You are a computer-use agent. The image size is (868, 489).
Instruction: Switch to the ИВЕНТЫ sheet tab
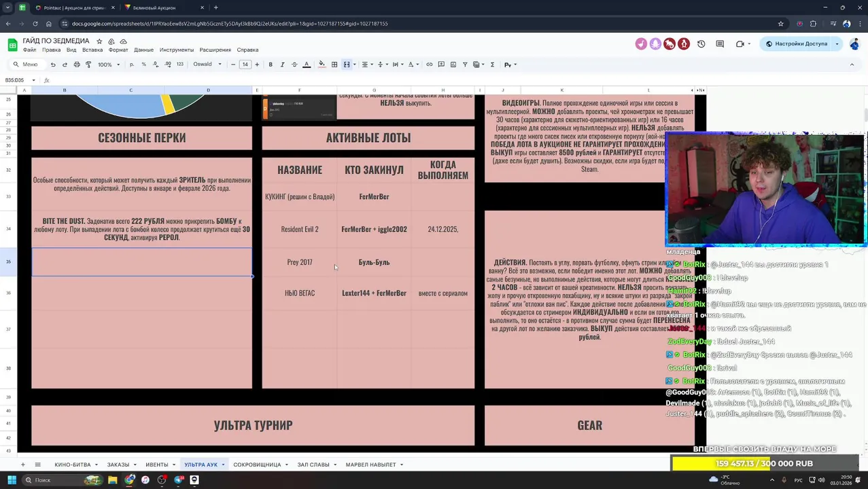(157, 465)
